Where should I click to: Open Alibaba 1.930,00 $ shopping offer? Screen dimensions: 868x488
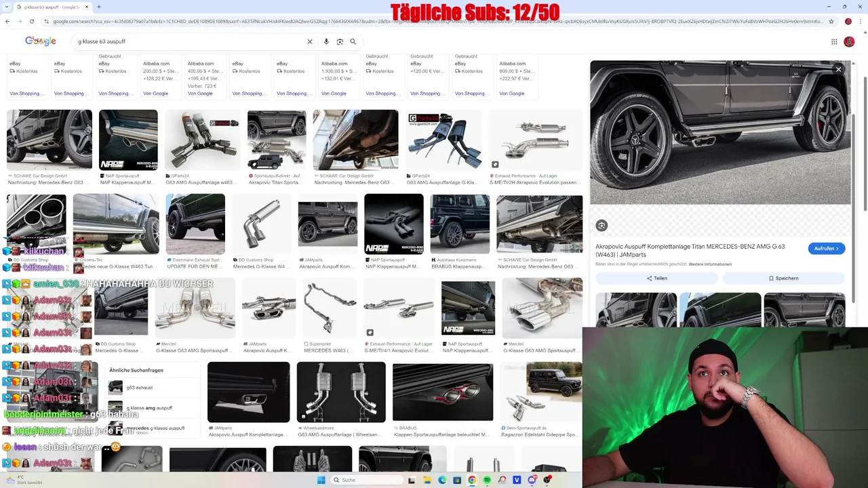338,77
